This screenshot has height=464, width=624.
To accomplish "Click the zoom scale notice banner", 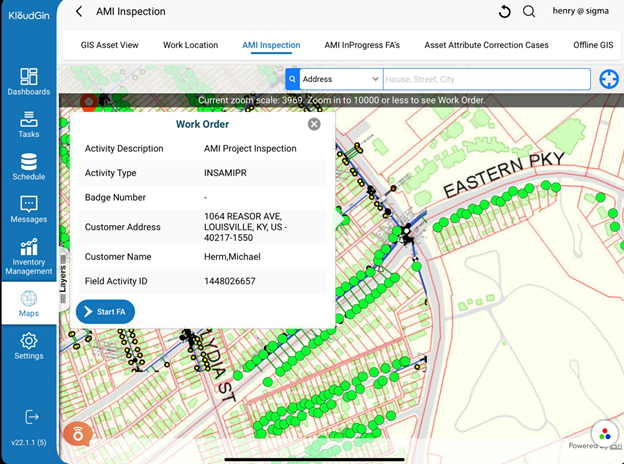I will [341, 100].
